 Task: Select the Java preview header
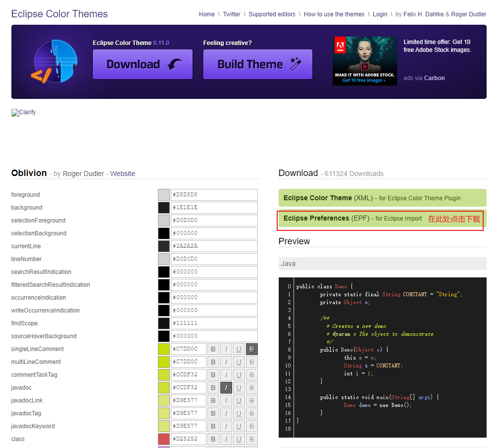click(382, 264)
